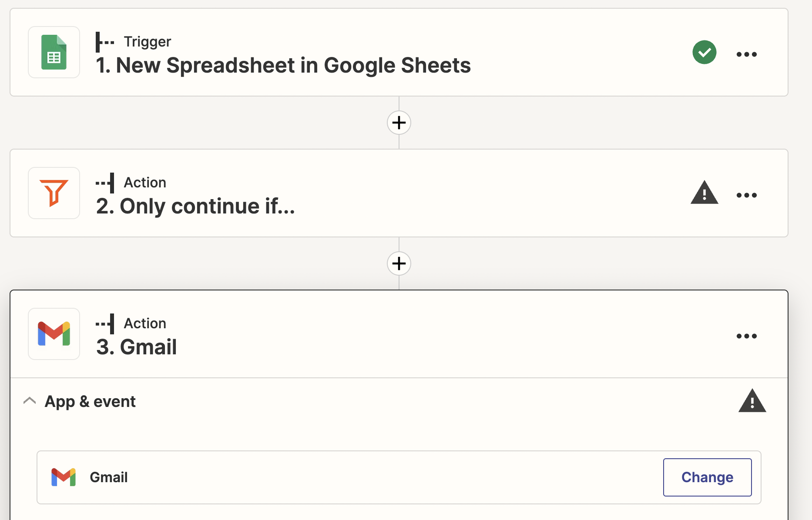The height and width of the screenshot is (520, 812).
Task: Click the green checkmark status on the trigger step
Action: click(704, 52)
